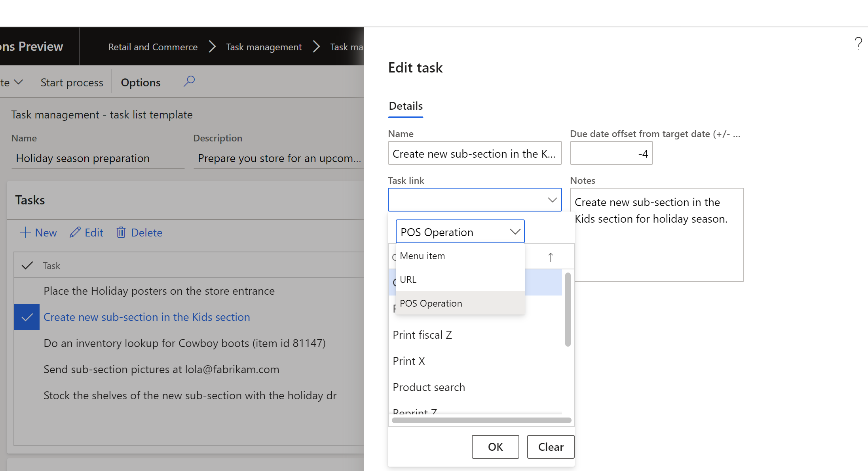The image size is (868, 471).
Task: Expand the Options menu
Action: (x=141, y=82)
